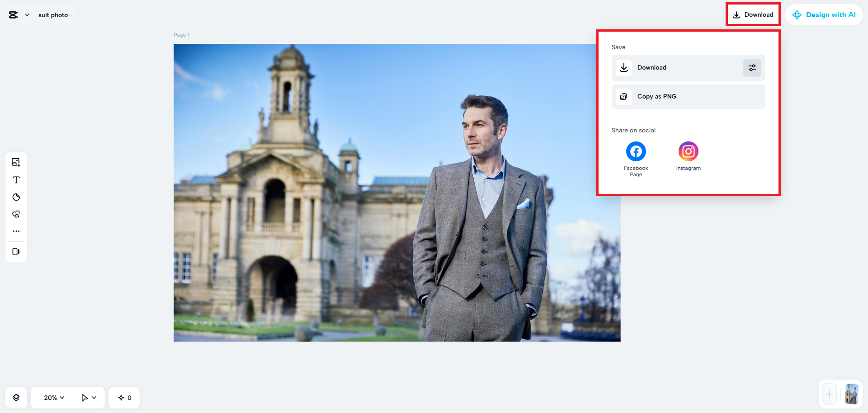Viewport: 868px width, 413px height.
Task: Expand the CapCut logo menu chevron
Action: (x=27, y=14)
